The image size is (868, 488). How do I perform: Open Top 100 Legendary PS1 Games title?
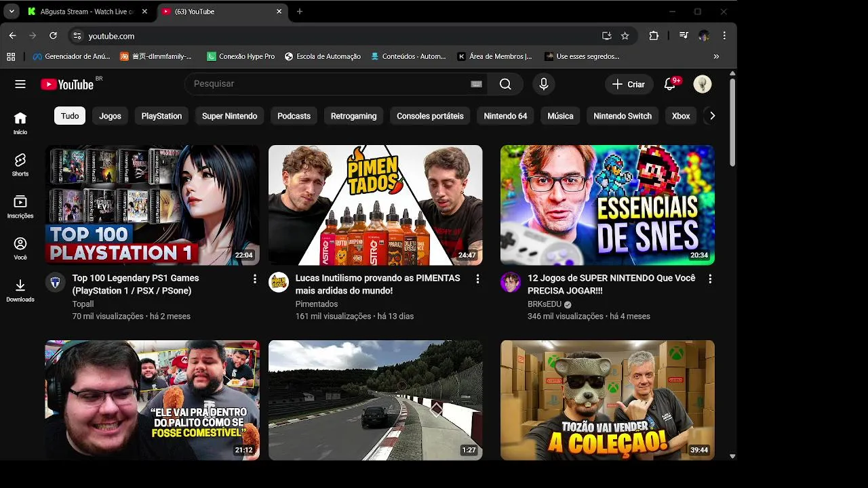pos(136,284)
